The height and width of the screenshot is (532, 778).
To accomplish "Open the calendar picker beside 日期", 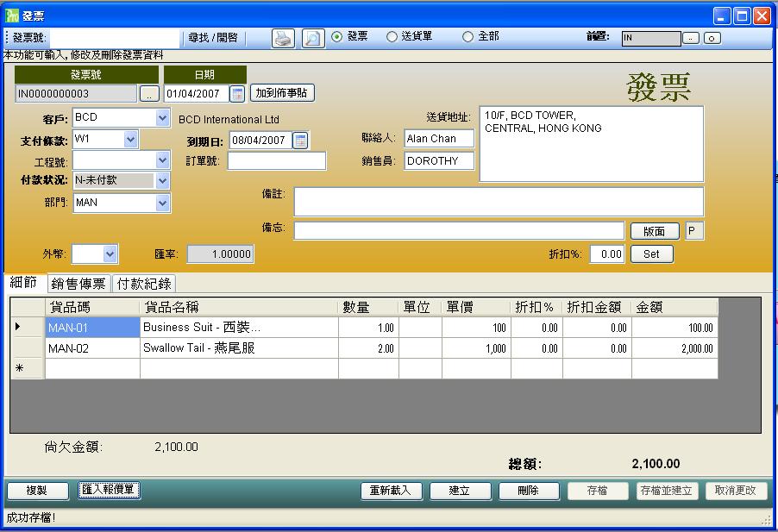I will click(x=237, y=94).
